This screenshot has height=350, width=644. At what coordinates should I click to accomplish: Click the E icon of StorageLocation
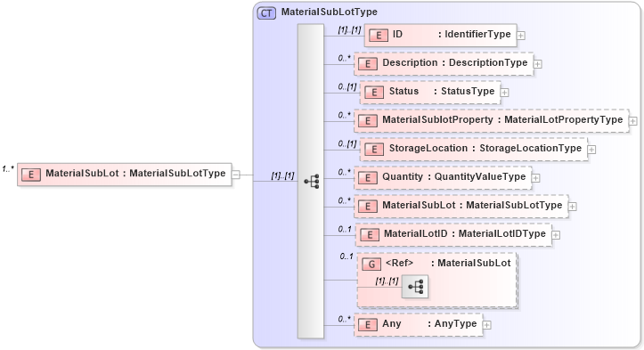(x=374, y=149)
